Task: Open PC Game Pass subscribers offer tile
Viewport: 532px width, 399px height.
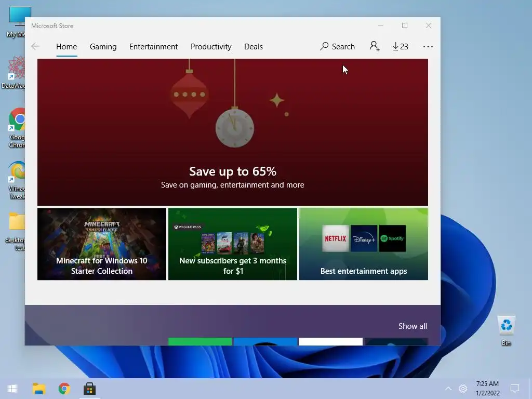Action: [233, 244]
